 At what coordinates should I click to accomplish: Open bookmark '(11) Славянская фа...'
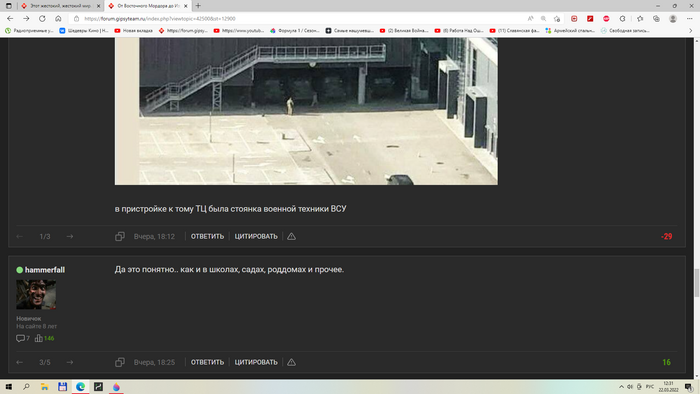tap(514, 31)
